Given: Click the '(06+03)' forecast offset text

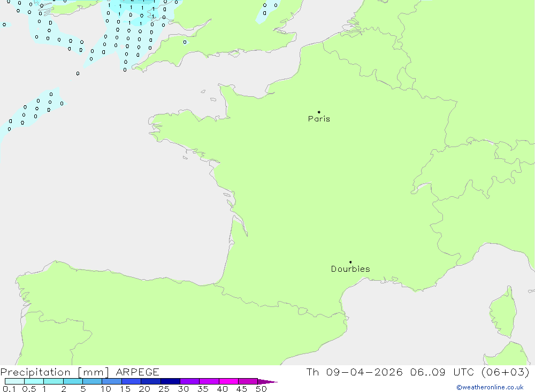Looking at the screenshot, I should pyautogui.click(x=506, y=372).
